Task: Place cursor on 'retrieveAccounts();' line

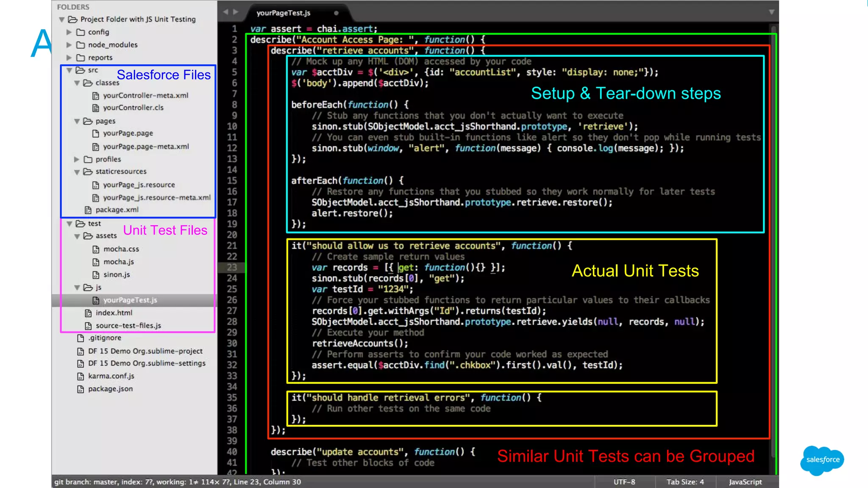Action: [x=360, y=344]
